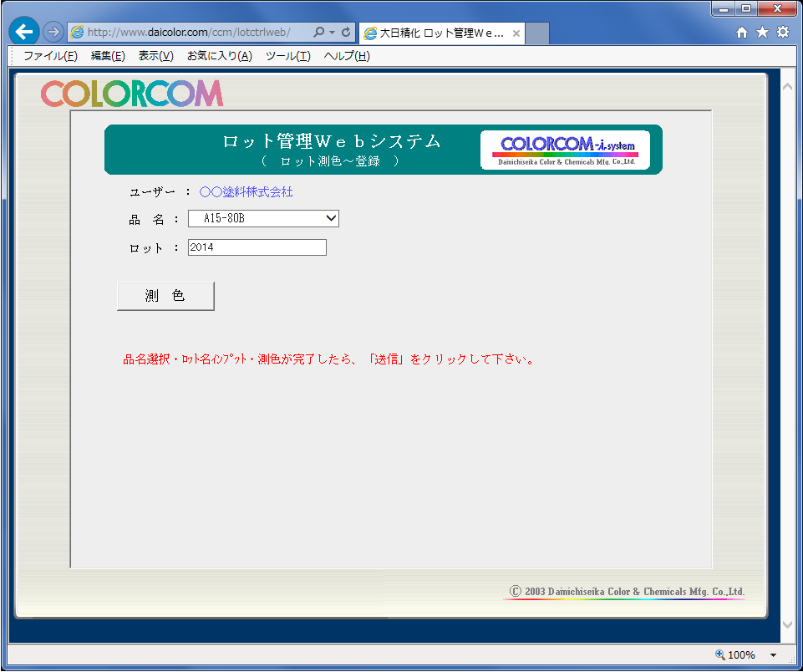Close the browser window
Viewport: 803px width, 672px height.
(x=777, y=8)
